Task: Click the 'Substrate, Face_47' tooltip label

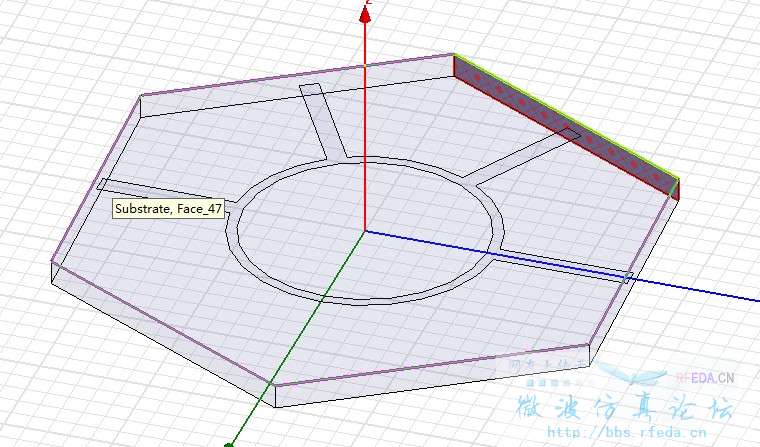Action: (169, 209)
